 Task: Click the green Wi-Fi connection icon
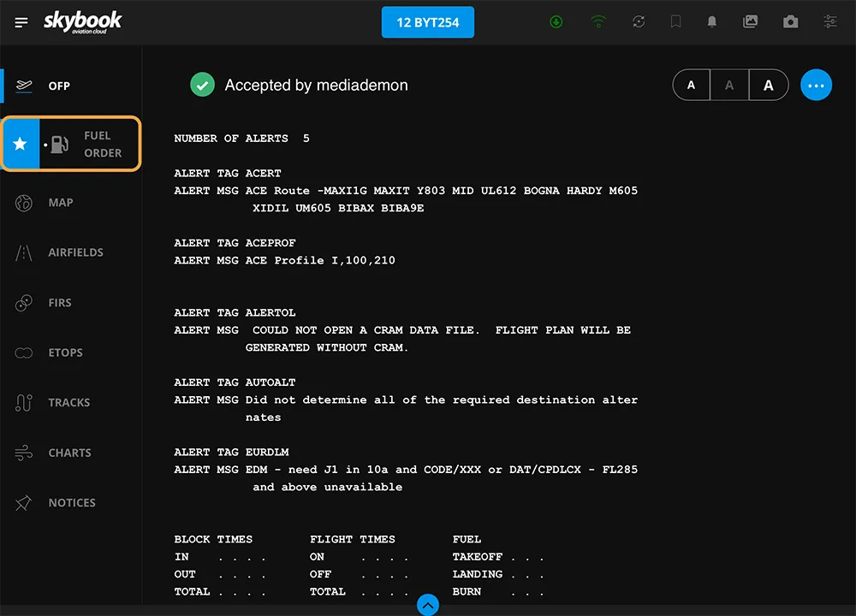598,22
